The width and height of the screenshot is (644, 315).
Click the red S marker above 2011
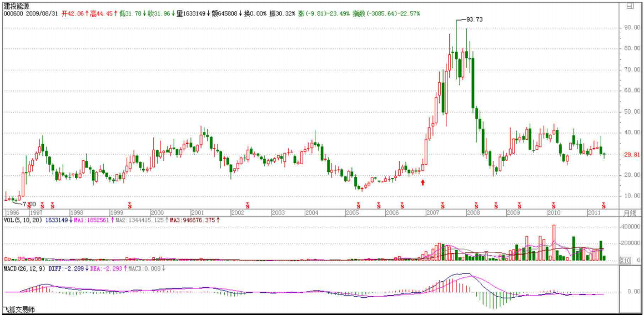click(x=605, y=205)
